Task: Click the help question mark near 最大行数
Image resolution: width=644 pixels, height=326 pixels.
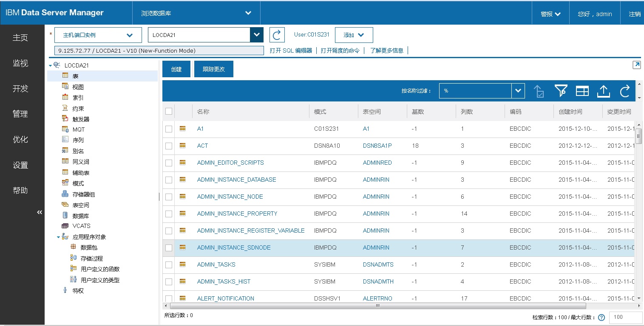Action: coord(601,317)
